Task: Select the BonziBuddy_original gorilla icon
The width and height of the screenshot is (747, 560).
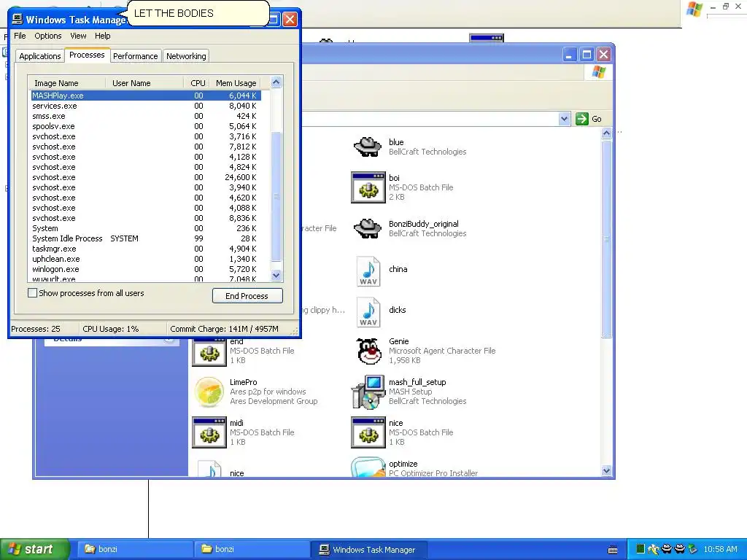Action: pos(368,228)
